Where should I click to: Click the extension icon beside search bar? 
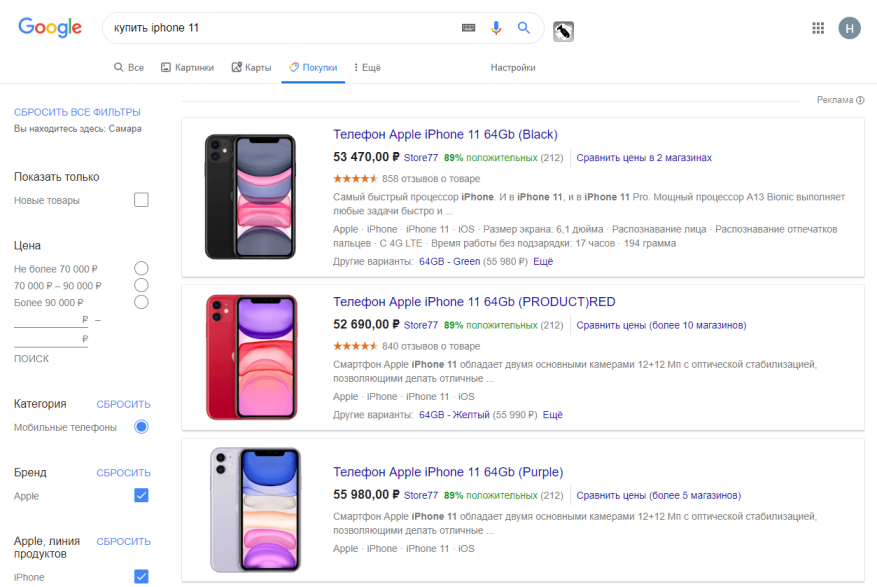point(563,32)
